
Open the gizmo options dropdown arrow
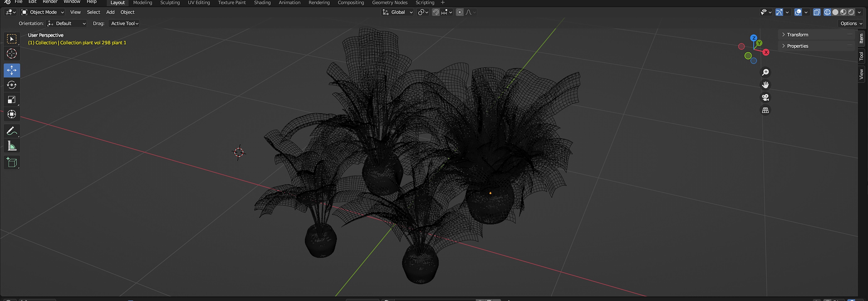point(787,12)
